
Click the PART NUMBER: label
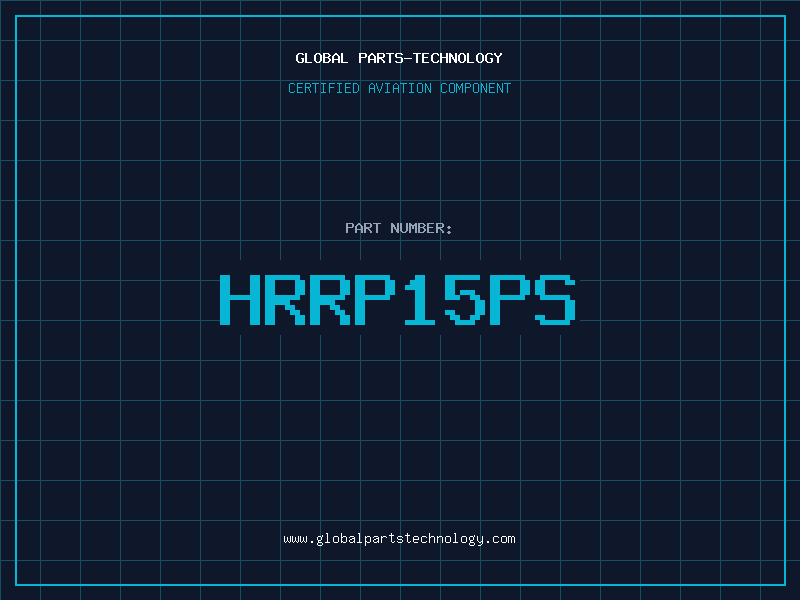pos(399,228)
